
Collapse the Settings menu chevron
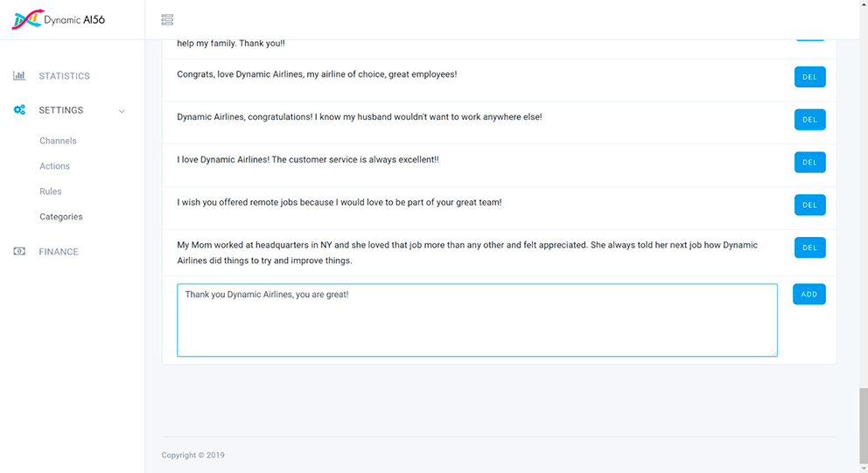(122, 111)
